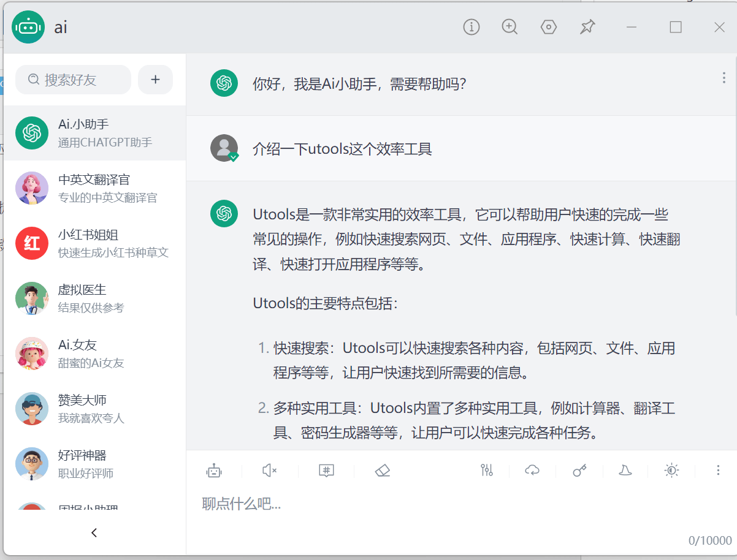Collapse the sidebar with the left chevron
Image resolution: width=737 pixels, height=560 pixels.
[x=93, y=532]
